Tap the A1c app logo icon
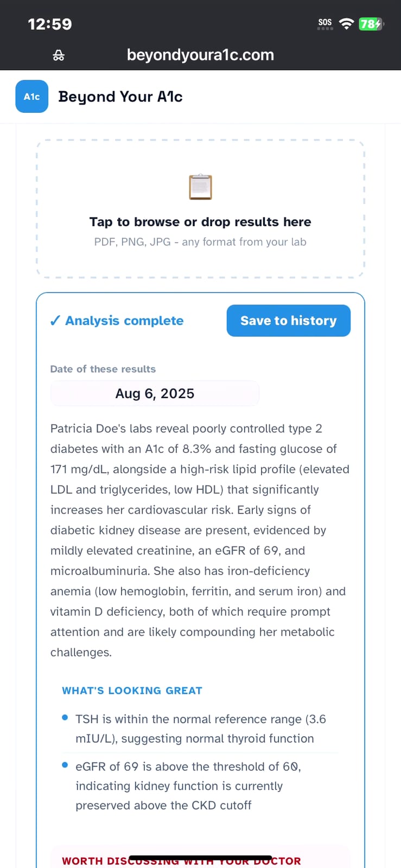Viewport: 401px width, 868px height. click(x=31, y=97)
